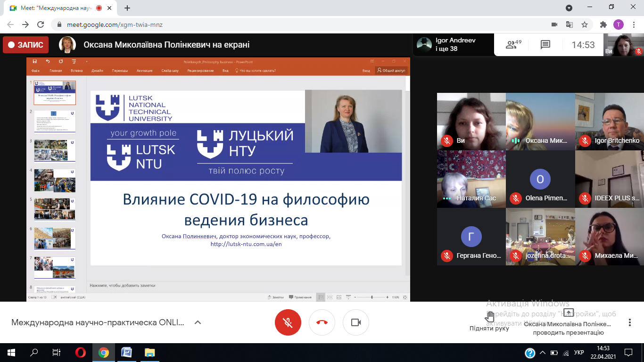This screenshot has width=644, height=362.
Task: Open the chat messages icon
Action: click(x=545, y=45)
